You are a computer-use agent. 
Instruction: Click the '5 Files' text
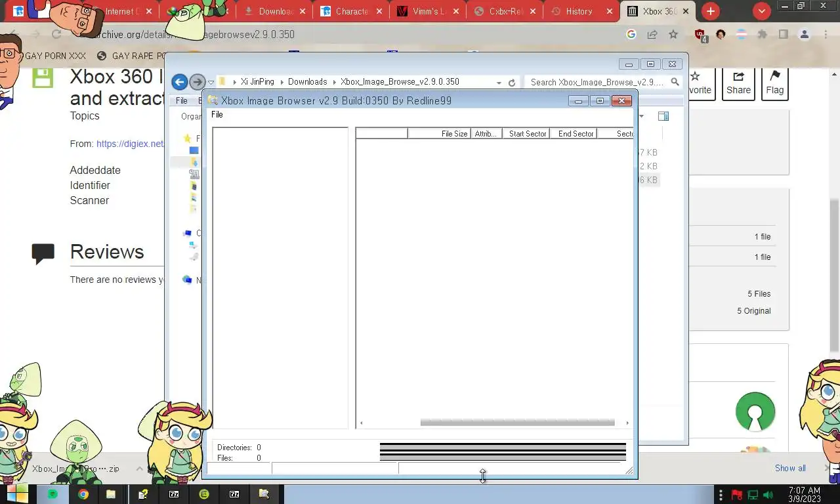pyautogui.click(x=759, y=294)
